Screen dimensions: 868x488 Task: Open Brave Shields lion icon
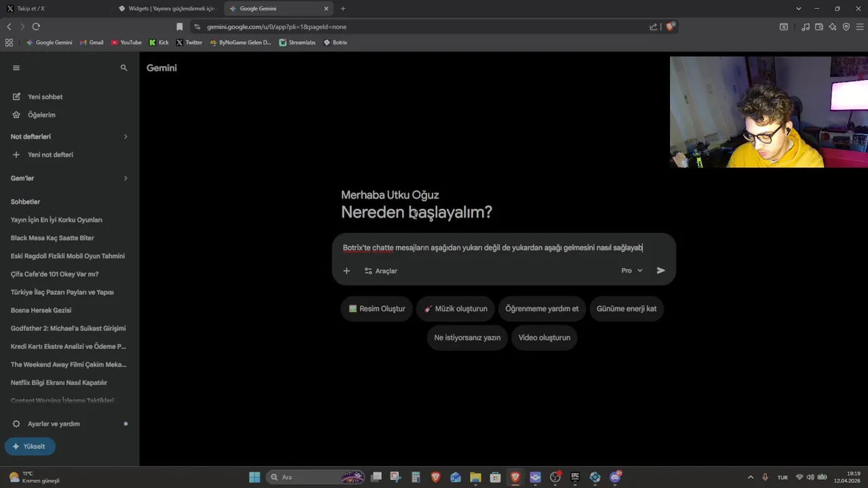point(670,26)
